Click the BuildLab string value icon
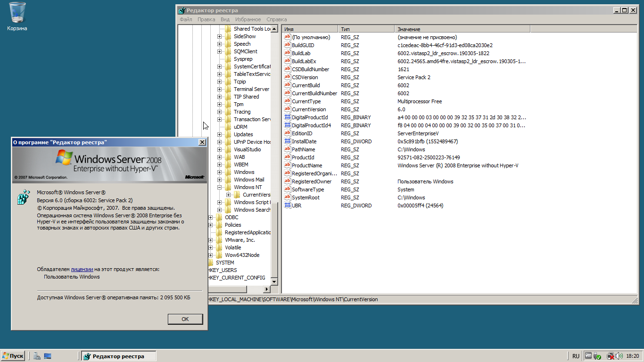Screen dimensions: 644x362 288,53
